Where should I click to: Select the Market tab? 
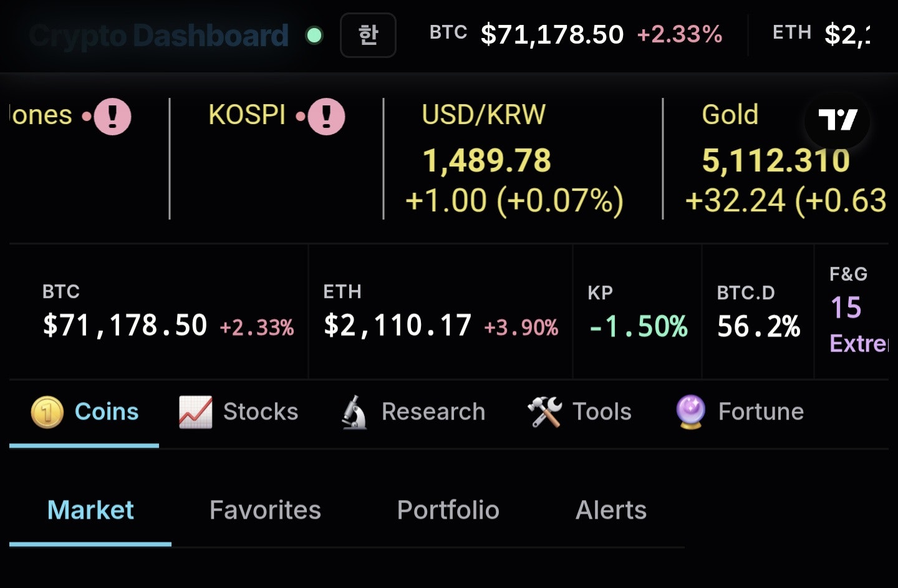(90, 510)
